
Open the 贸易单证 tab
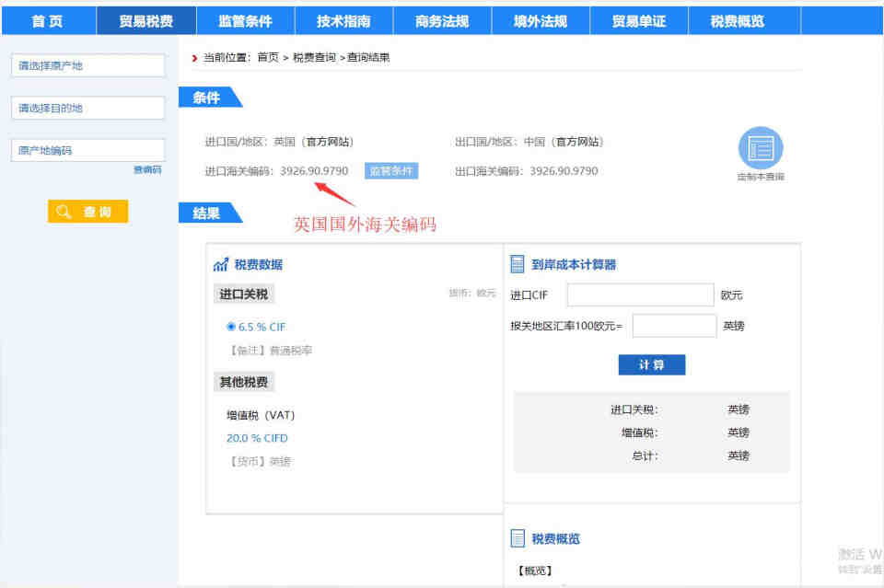click(x=639, y=21)
